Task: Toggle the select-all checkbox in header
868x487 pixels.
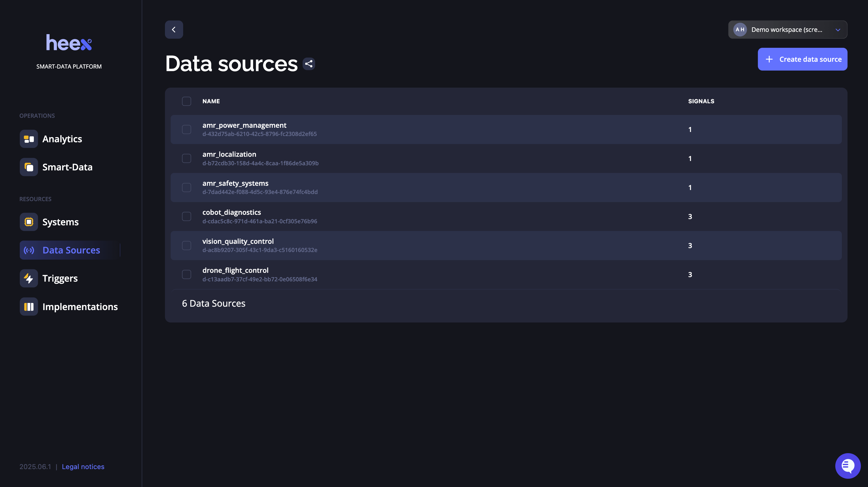Action: point(186,101)
